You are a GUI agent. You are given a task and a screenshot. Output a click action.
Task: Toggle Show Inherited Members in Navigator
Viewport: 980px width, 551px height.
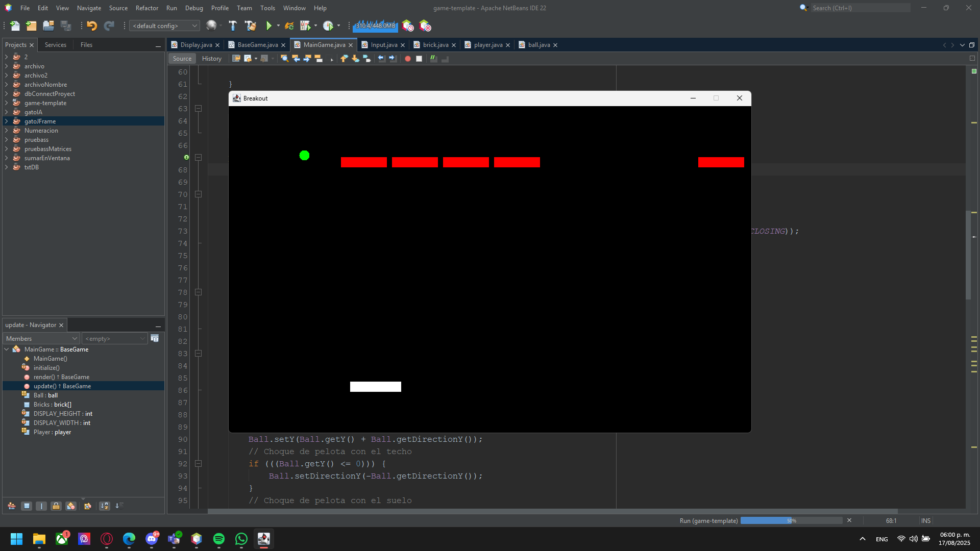point(11,506)
